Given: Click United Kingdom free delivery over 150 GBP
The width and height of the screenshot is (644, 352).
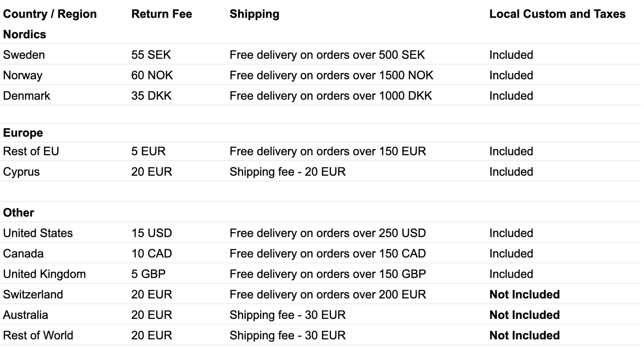Looking at the screenshot, I should coord(328,274).
